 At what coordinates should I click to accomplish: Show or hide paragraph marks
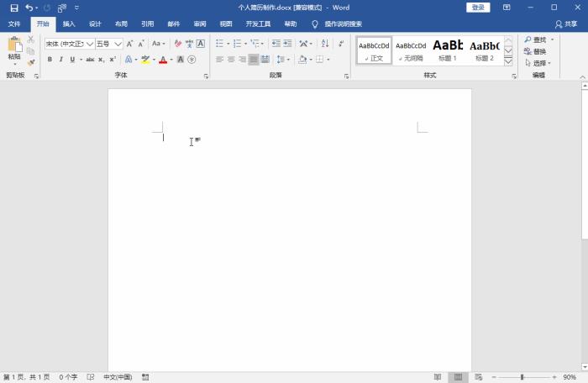[340, 43]
